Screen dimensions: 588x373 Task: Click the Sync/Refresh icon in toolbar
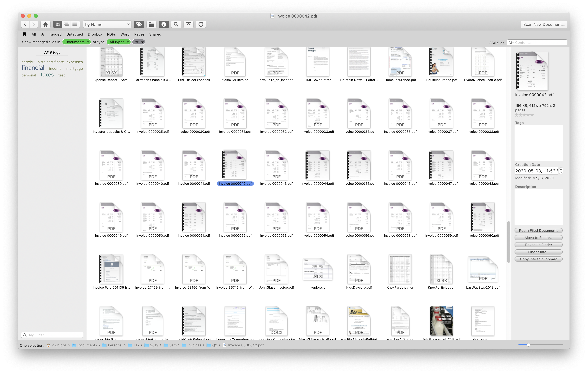click(201, 24)
